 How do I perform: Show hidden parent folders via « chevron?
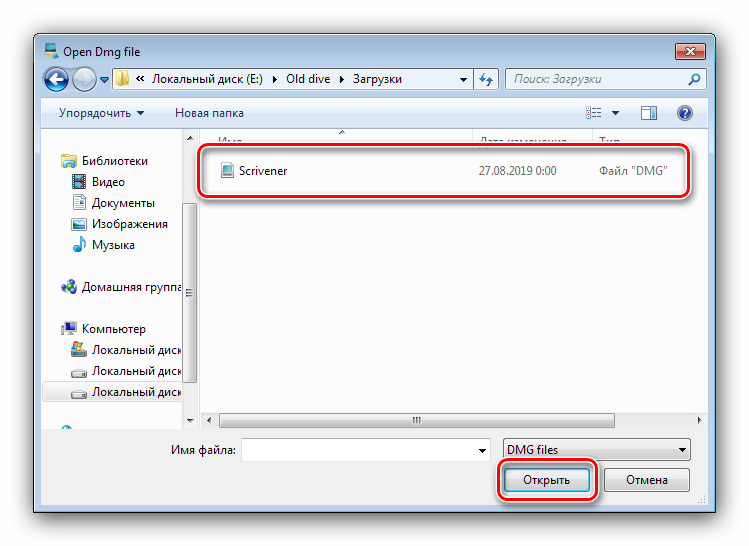pyautogui.click(x=140, y=79)
